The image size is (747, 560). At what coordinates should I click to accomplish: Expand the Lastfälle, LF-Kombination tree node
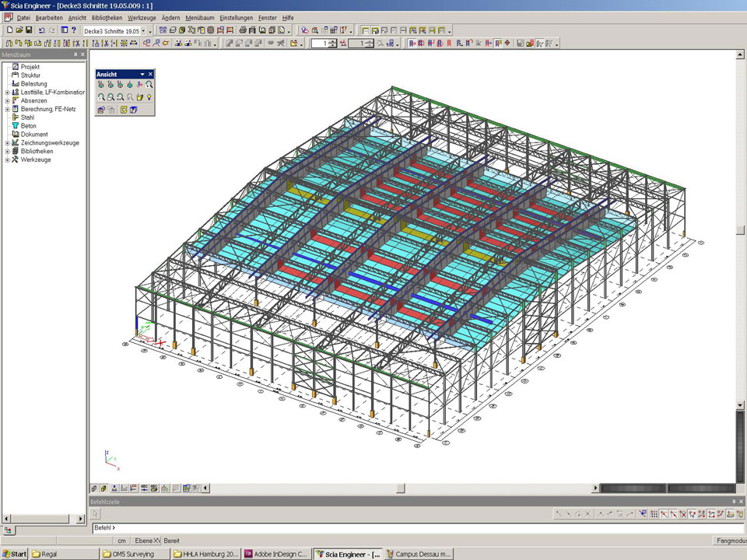click(x=7, y=93)
